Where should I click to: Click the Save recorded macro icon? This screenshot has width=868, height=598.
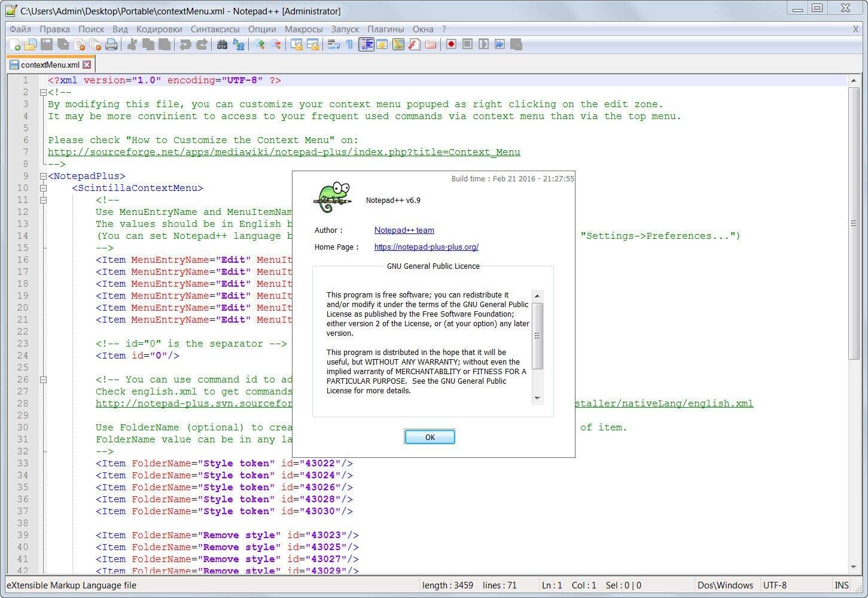click(x=516, y=44)
